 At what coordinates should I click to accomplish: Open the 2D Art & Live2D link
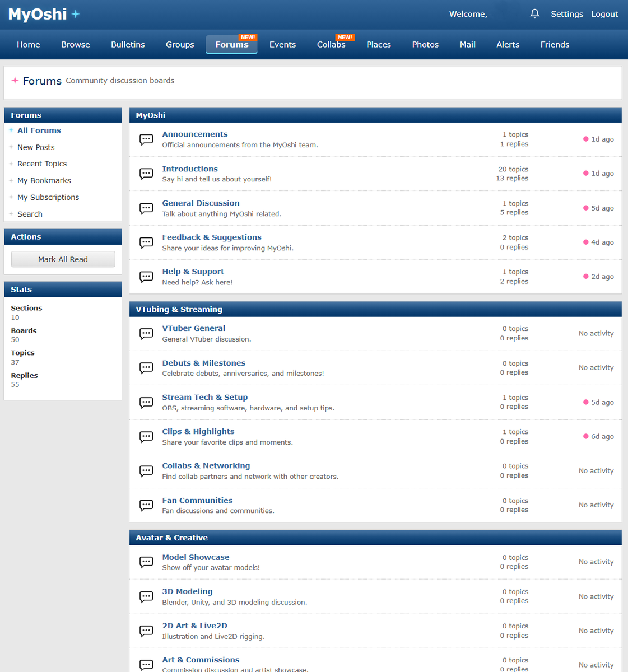click(194, 626)
